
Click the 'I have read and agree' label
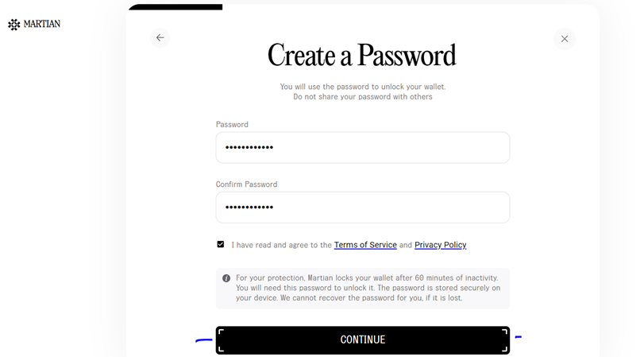point(281,245)
